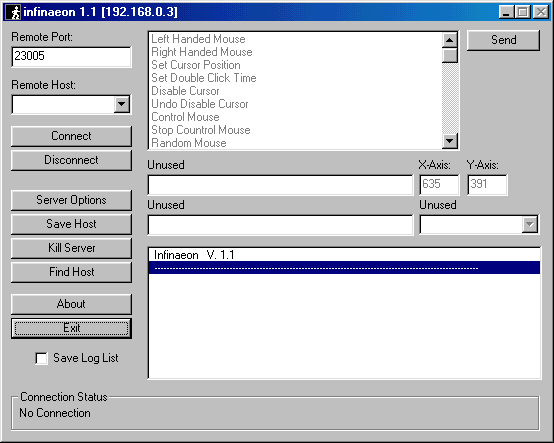
Task: Pick Left Handed Mouse command
Action: pyautogui.click(x=198, y=39)
